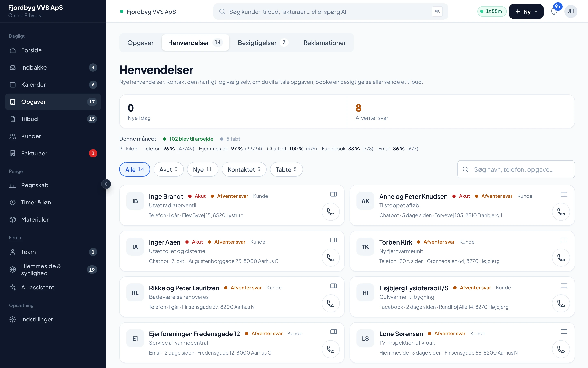The width and height of the screenshot is (588, 368).
Task: Open Timer & løn page
Action: pyautogui.click(x=53, y=202)
